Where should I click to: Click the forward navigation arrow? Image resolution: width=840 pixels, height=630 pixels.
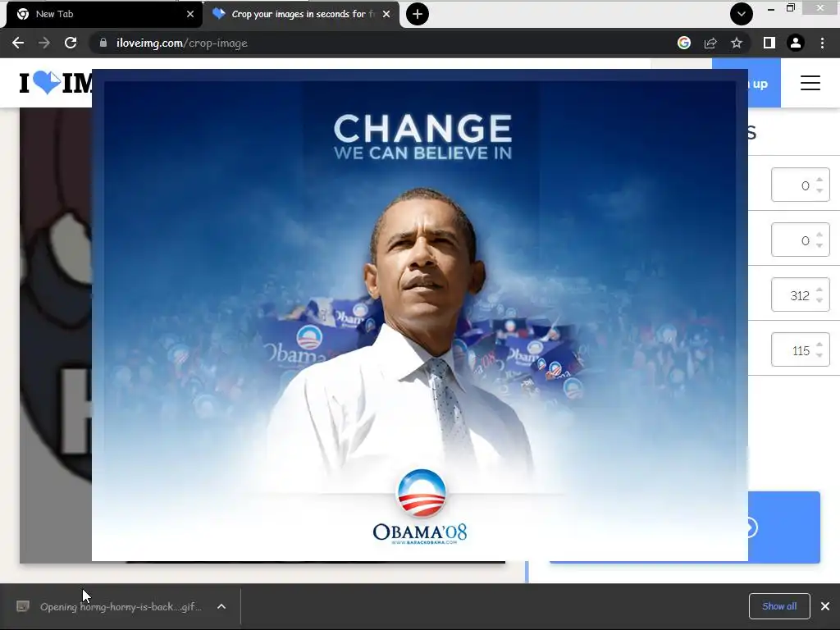click(44, 43)
